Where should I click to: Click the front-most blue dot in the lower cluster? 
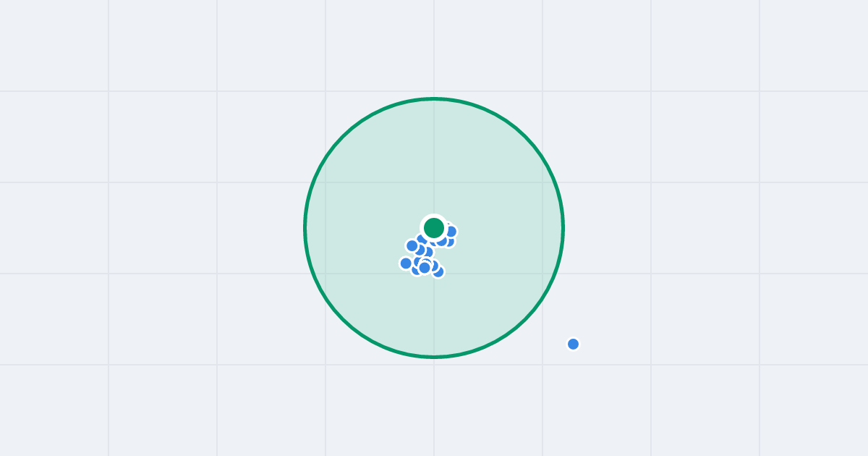point(425,268)
